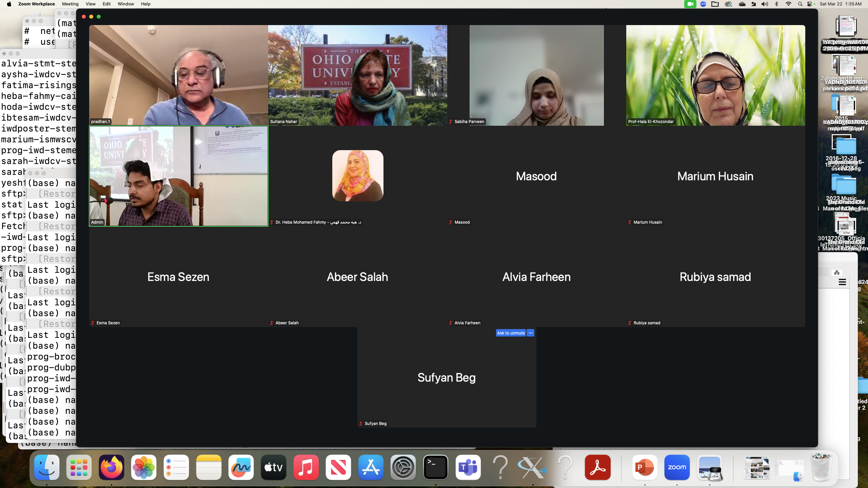Expand the hamburger menu in right window
Viewport: 868px width, 488px height.
pos(842,282)
